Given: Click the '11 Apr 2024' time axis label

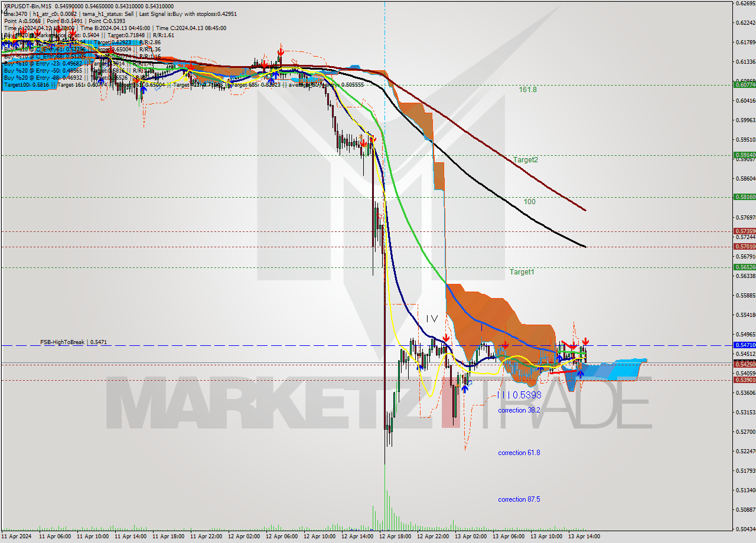Looking at the screenshot, I should (16, 537).
